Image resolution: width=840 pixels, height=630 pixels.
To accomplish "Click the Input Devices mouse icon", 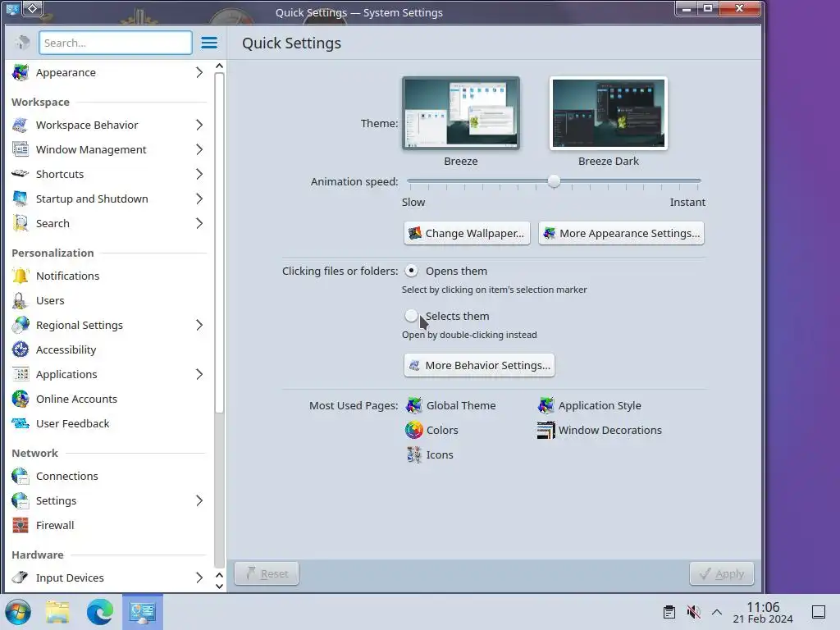I will (x=21, y=577).
